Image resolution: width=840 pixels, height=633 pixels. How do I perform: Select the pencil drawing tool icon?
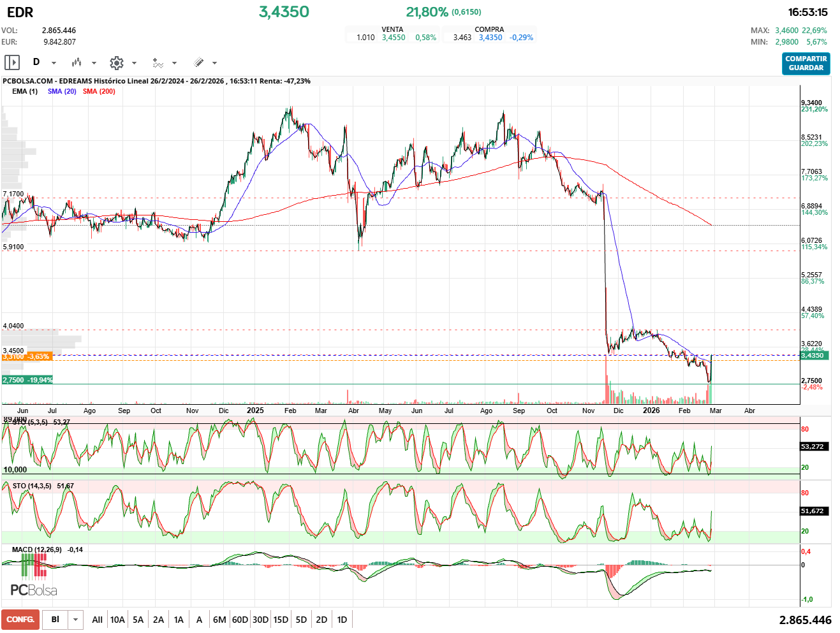198,62
